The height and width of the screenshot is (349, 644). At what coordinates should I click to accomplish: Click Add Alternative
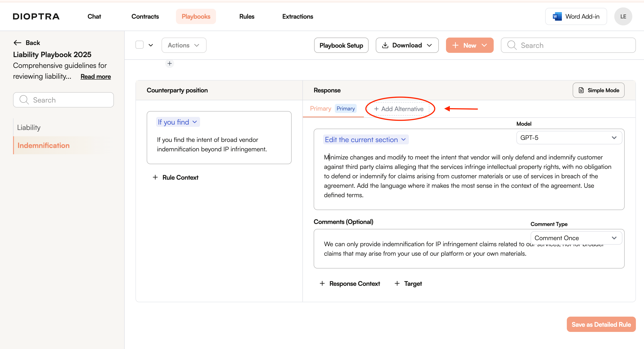tap(399, 109)
